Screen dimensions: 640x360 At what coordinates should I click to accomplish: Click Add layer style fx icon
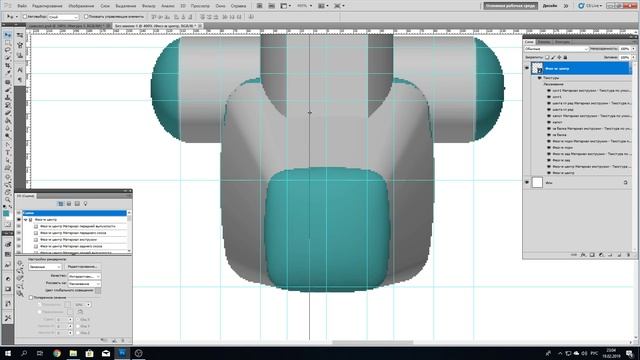(x=583, y=255)
